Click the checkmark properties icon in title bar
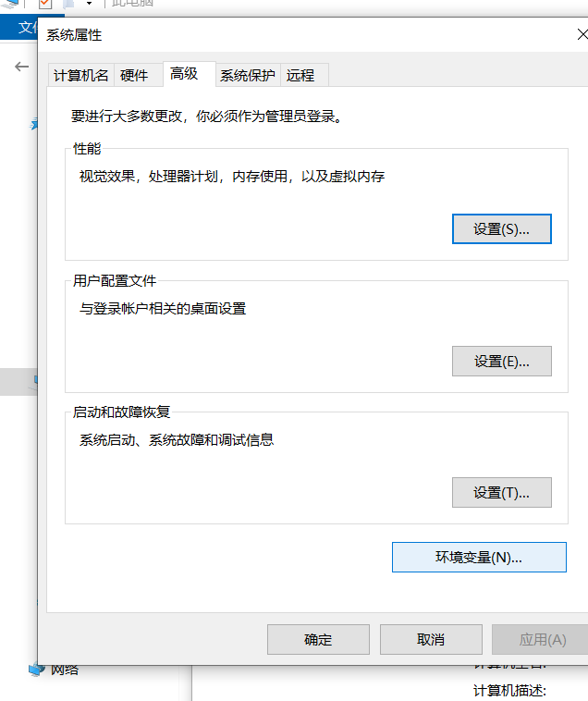Screen dimensions: 588x701 (45, 4)
